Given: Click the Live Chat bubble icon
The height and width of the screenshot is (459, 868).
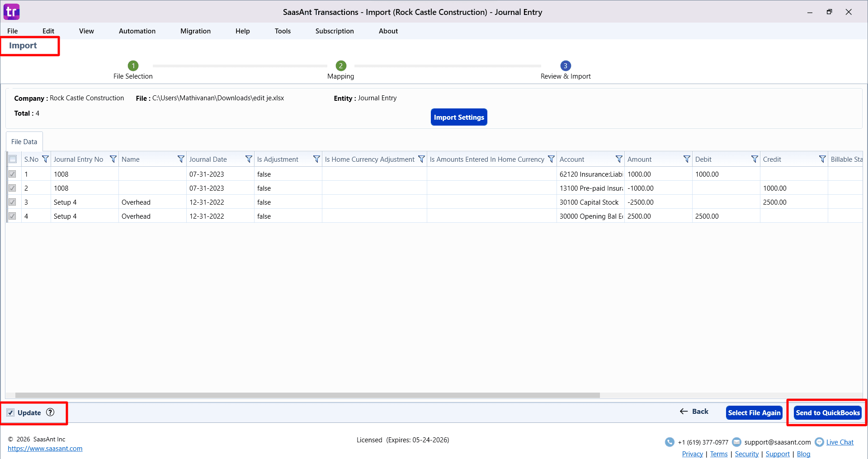Looking at the screenshot, I should [819, 442].
